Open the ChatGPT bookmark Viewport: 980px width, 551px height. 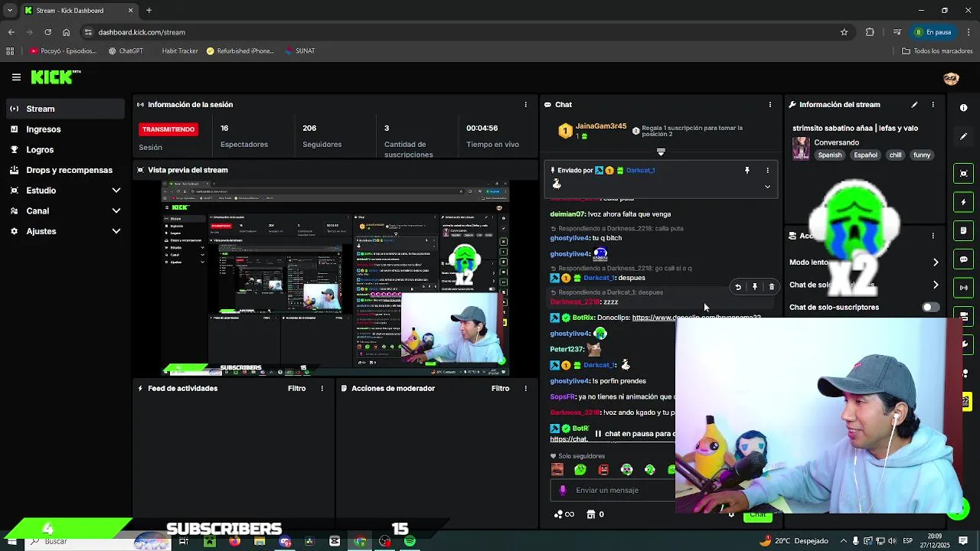tap(126, 51)
